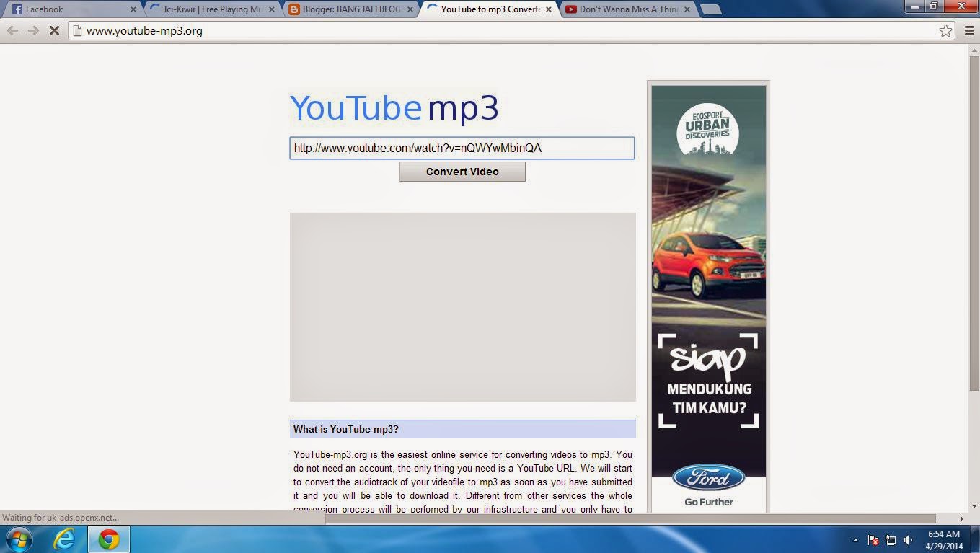Click the Urban Discoveries badge in the ad
The image size is (980, 553).
(707, 130)
